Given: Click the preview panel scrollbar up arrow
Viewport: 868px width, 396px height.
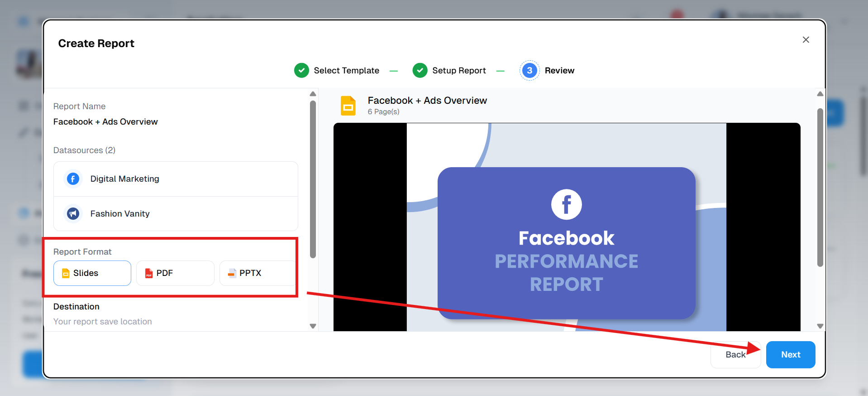Looking at the screenshot, I should click(820, 94).
